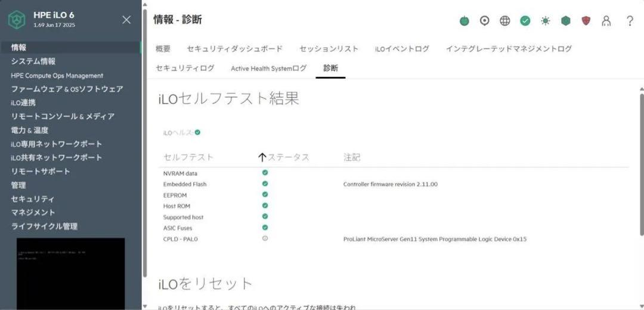
Task: Open 電力 & 温度 in the sidebar
Action: (x=30, y=130)
